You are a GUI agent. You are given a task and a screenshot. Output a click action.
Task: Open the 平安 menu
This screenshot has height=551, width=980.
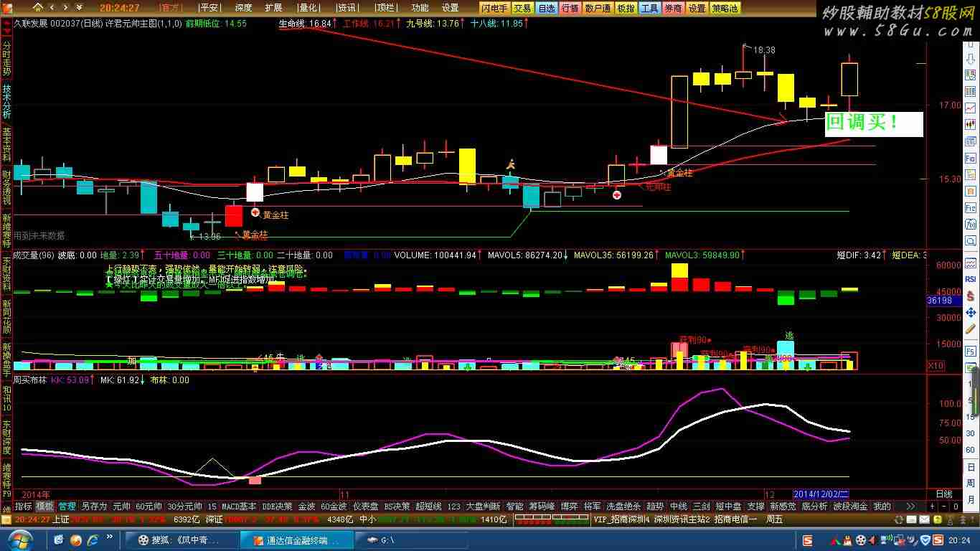tap(209, 8)
